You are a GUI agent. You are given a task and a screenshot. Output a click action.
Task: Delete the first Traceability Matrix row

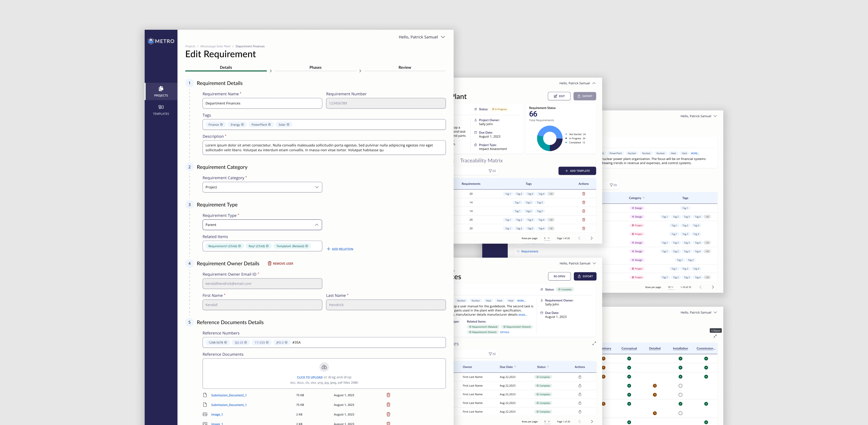[x=584, y=194]
